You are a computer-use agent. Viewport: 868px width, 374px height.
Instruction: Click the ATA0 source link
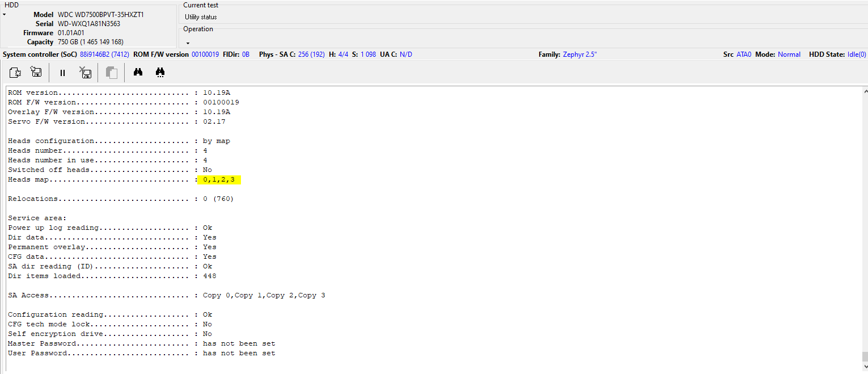[x=744, y=54]
